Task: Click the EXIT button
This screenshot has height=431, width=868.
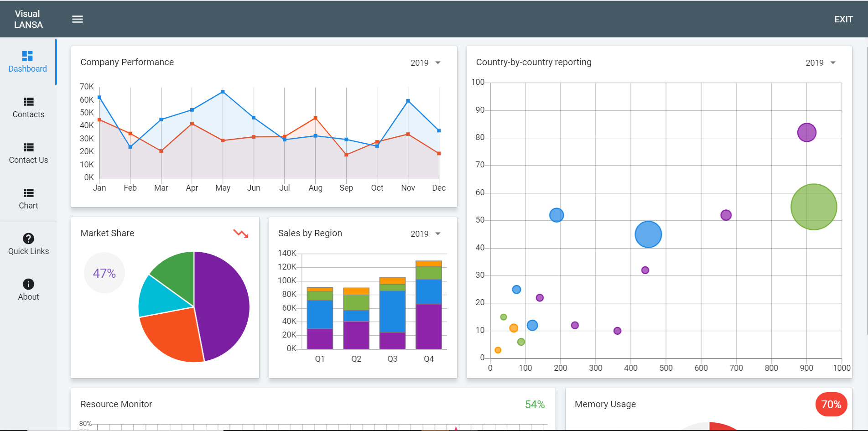Action: (x=843, y=19)
